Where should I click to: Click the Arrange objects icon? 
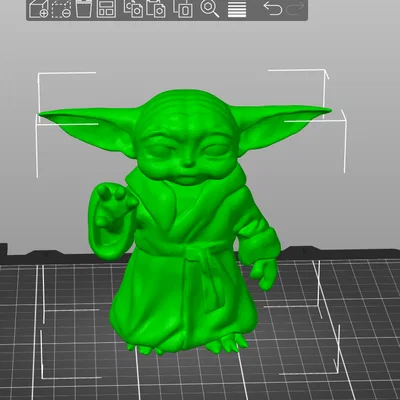tap(106, 9)
